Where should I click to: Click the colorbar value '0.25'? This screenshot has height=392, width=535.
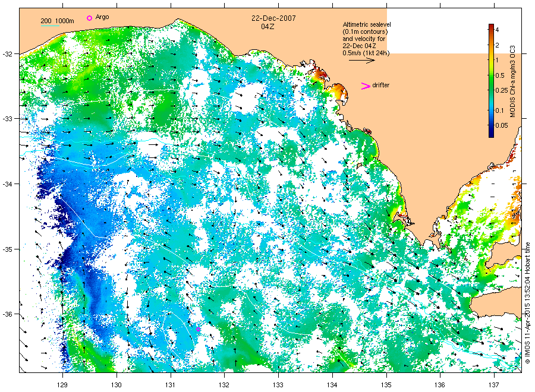[x=502, y=90]
